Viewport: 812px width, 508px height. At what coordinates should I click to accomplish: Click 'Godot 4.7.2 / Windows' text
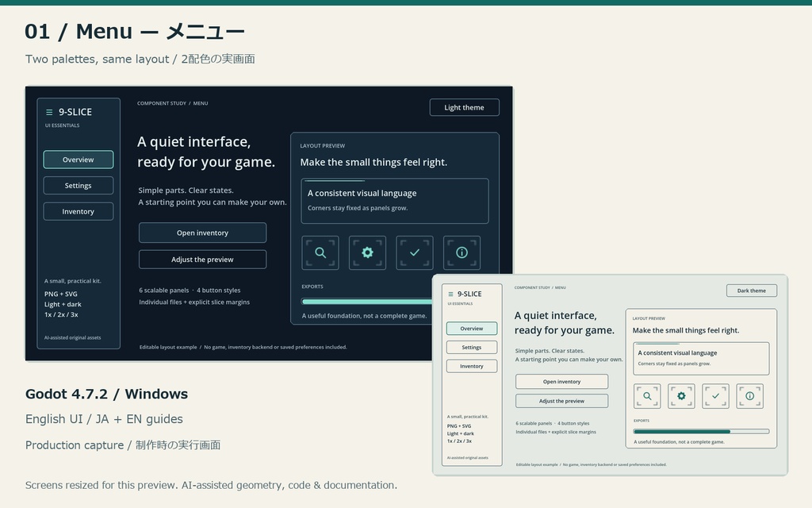(107, 394)
